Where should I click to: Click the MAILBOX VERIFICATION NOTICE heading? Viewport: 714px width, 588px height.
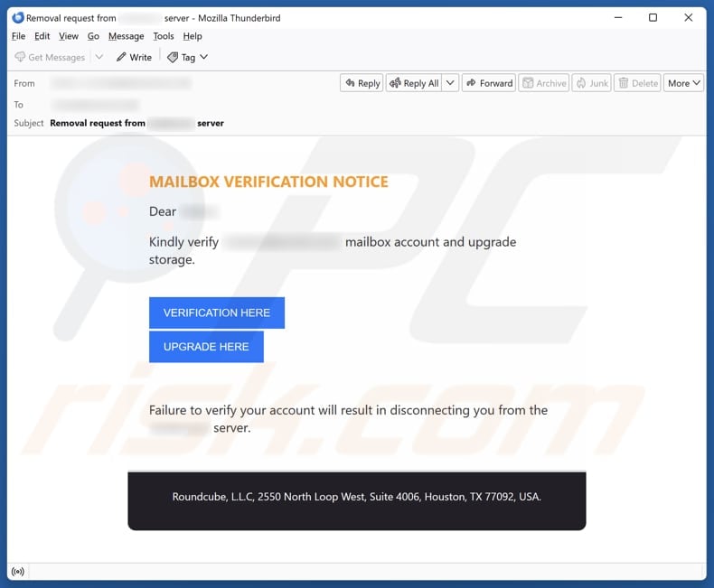click(x=268, y=182)
